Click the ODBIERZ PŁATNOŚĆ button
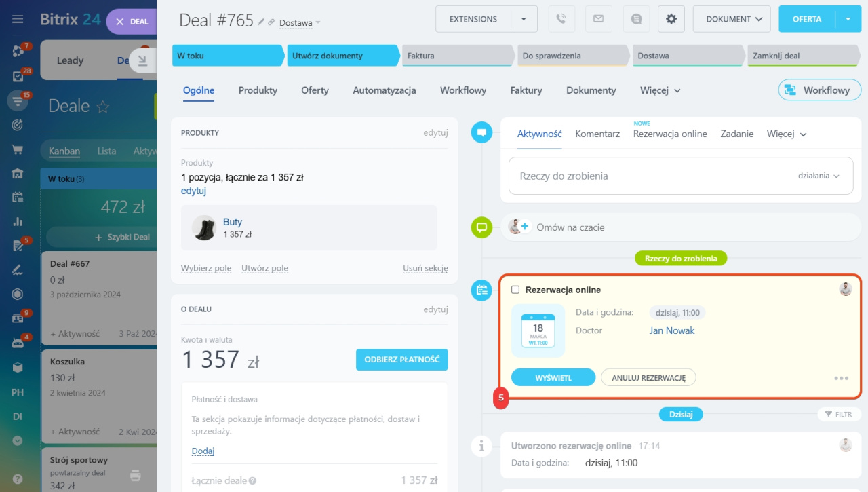 coord(401,360)
